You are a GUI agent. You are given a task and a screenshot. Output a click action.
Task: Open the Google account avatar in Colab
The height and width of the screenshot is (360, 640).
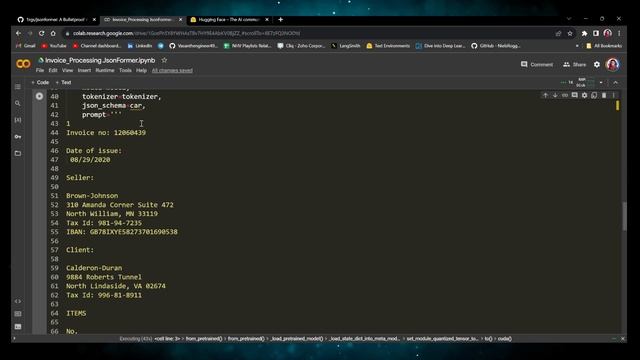click(x=613, y=64)
